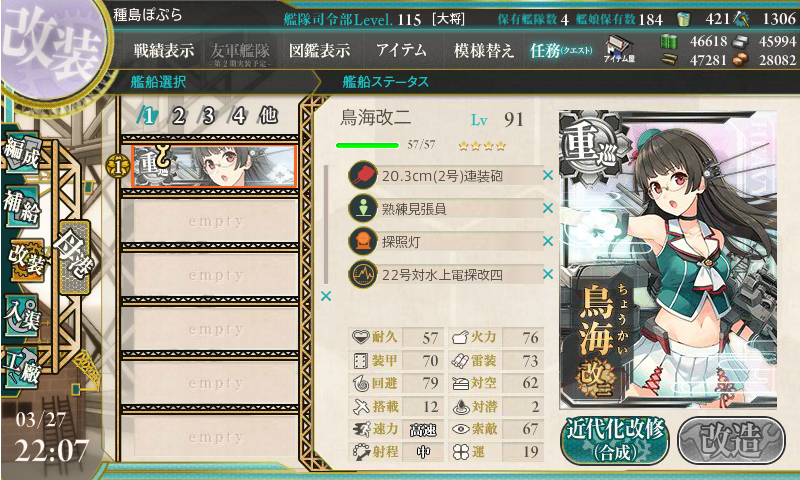Remove all equipment using the lower-left X
Viewport: 800px width, 480px height.
326,296
